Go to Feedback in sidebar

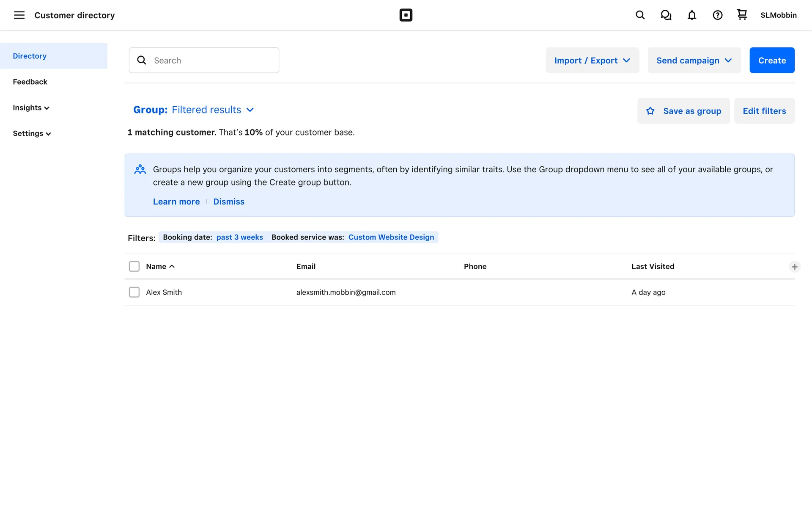pyautogui.click(x=30, y=82)
